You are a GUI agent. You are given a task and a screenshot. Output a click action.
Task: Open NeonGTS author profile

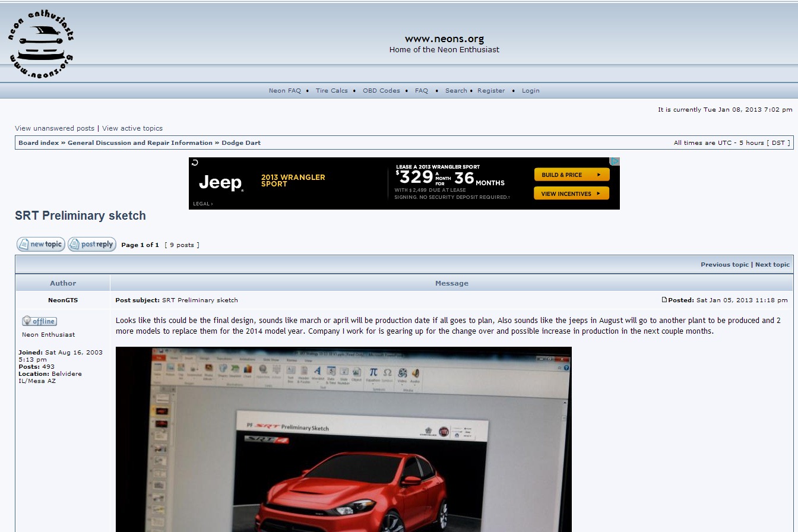point(63,300)
